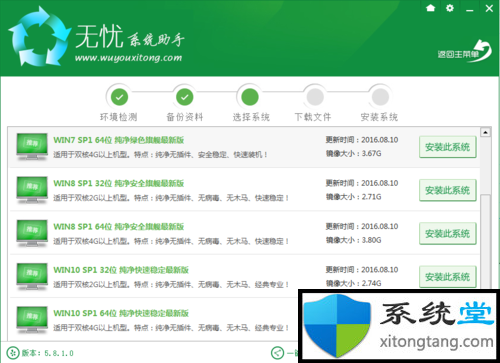
Task: Select the 备份资料 step circle
Action: click(x=184, y=97)
